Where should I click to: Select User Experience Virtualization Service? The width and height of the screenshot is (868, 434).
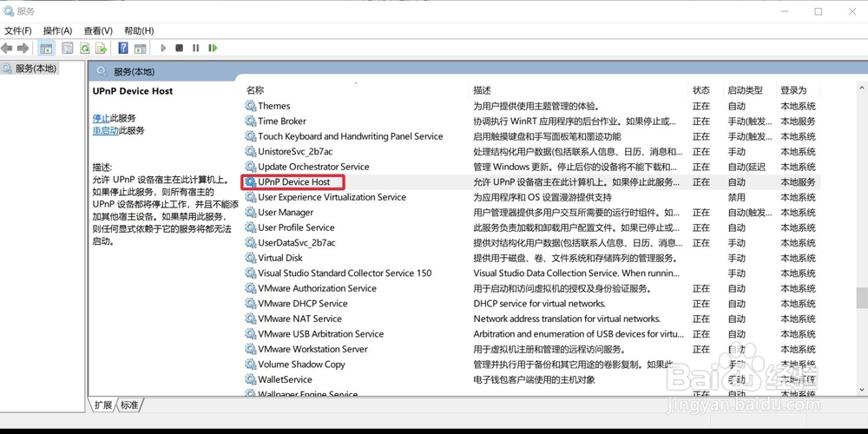(332, 197)
